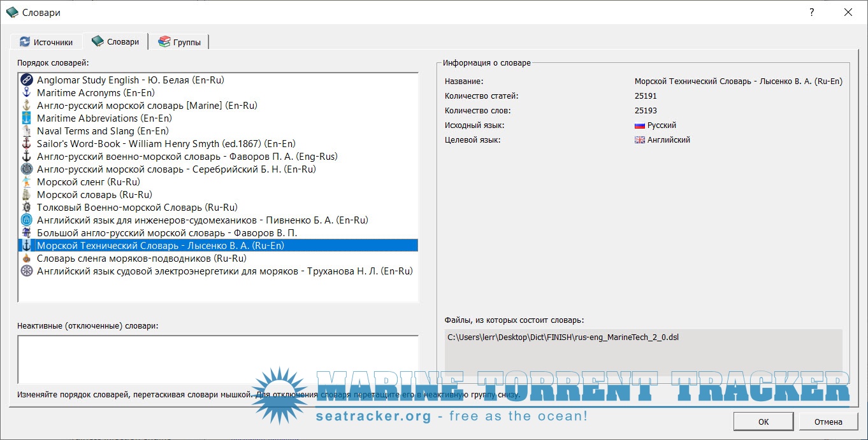
Task: Click the Словари book icon in title bar
Action: pos(12,12)
